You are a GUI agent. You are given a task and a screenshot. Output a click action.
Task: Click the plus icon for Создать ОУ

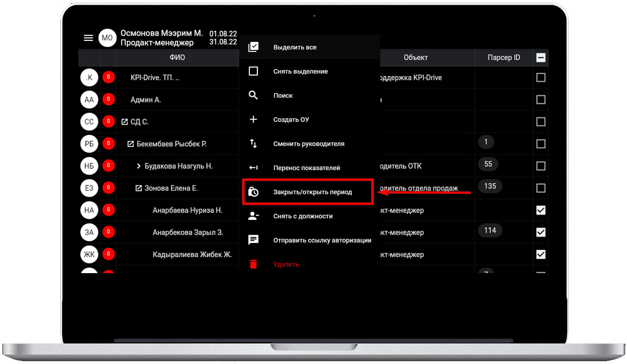click(253, 120)
